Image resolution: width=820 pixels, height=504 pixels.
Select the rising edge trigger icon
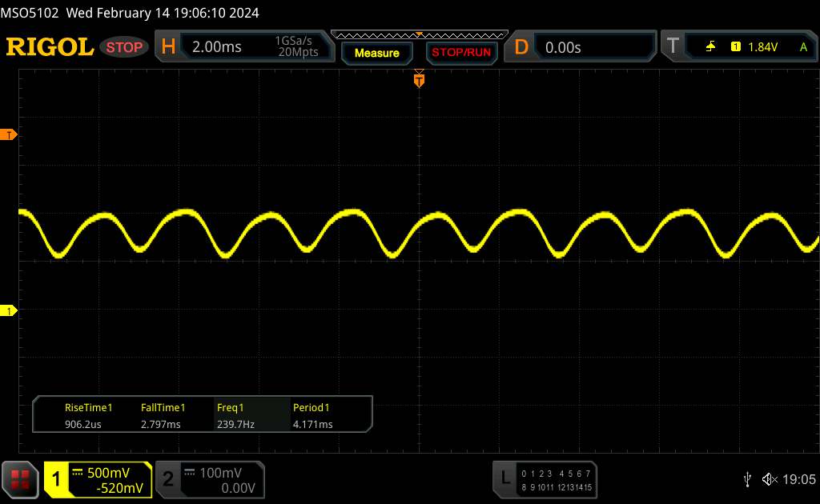(710, 47)
